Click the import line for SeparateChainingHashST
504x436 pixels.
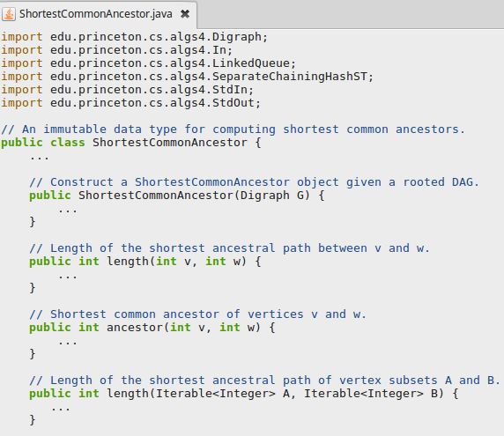point(187,77)
